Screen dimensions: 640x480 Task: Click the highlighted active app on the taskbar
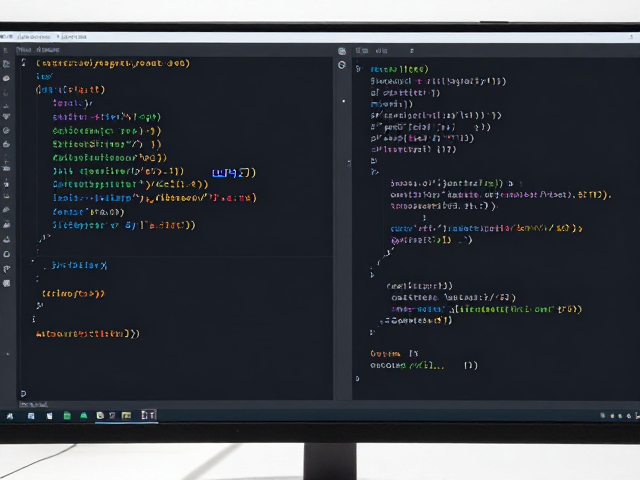pos(149,415)
